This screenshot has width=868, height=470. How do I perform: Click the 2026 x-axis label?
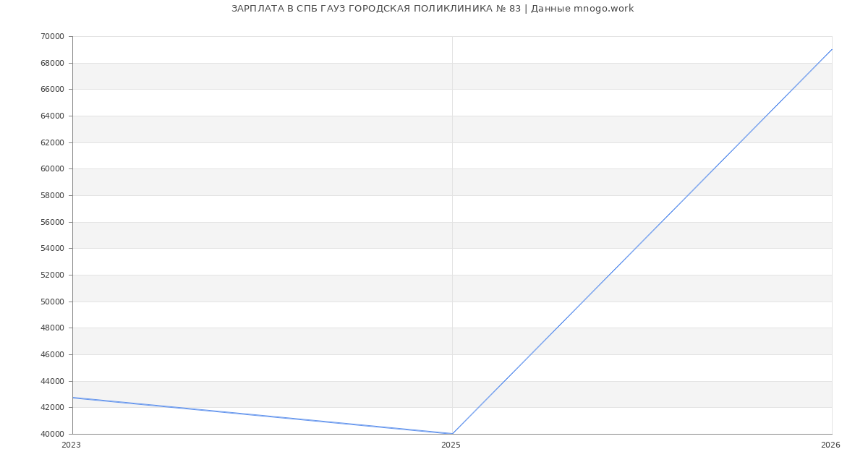(x=830, y=445)
